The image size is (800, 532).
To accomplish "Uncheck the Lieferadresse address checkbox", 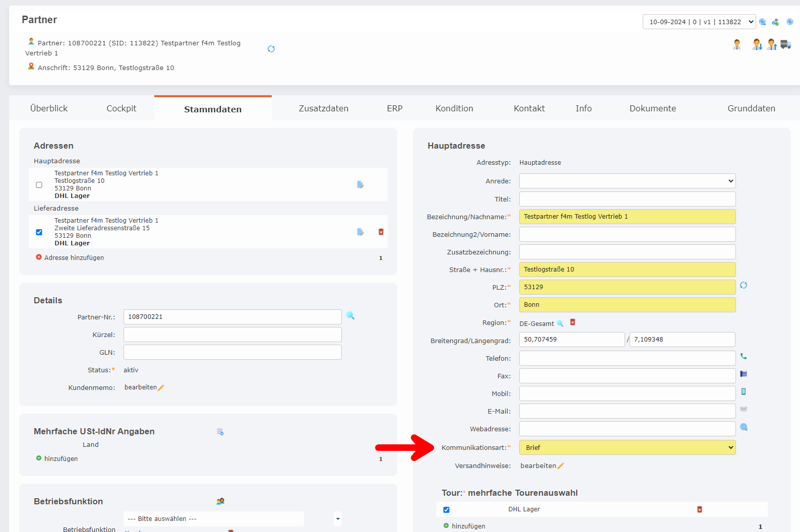I will [39, 232].
